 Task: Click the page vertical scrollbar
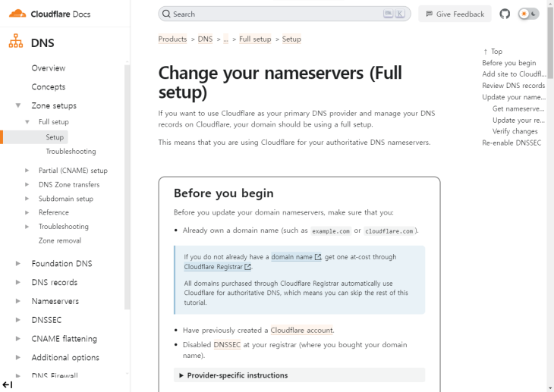click(549, 190)
